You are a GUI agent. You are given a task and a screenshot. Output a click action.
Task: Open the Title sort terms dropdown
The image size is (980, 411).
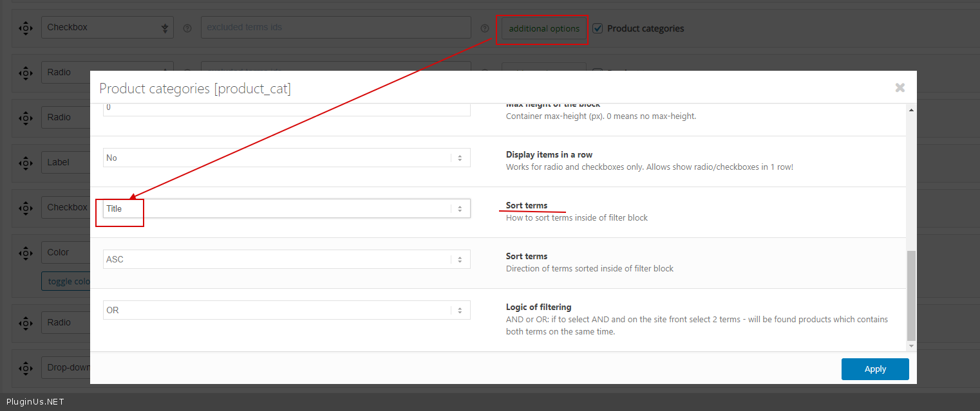(287, 208)
